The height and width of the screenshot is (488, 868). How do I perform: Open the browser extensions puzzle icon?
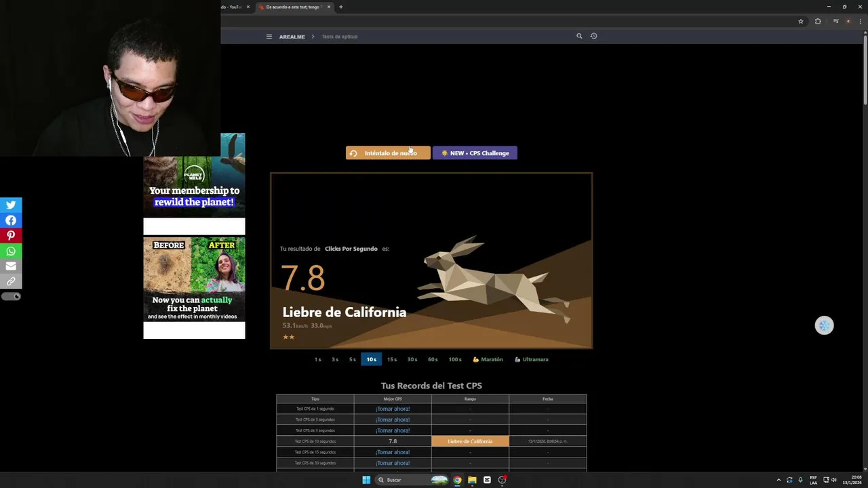tap(818, 21)
